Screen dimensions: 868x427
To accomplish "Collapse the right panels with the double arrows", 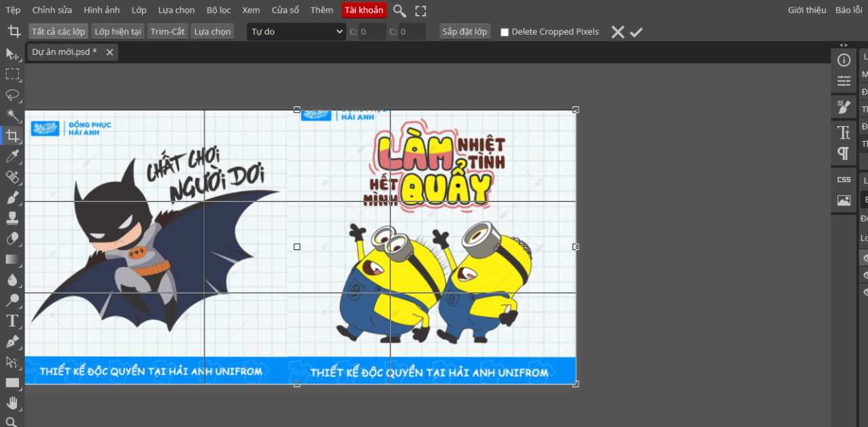I will (844, 45).
